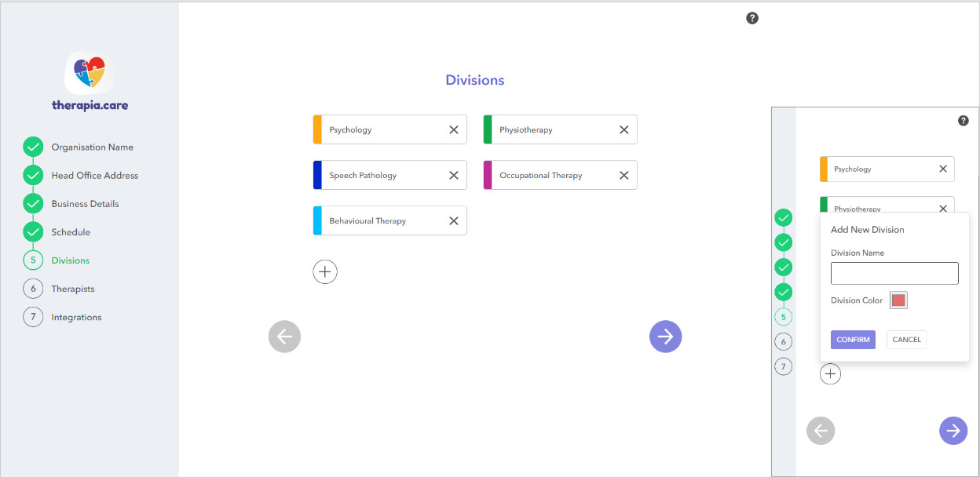Confirm the new division
This screenshot has width=980, height=477.
point(853,340)
